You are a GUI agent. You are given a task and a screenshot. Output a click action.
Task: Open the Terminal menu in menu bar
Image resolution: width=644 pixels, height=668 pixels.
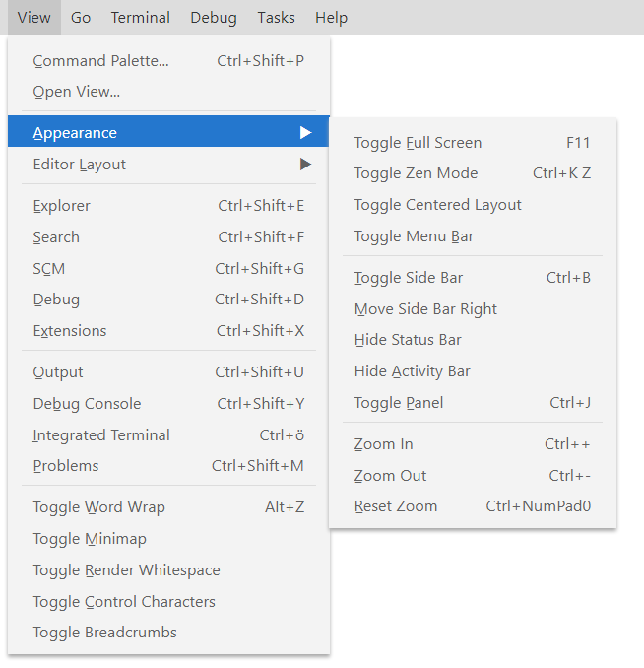point(140,18)
